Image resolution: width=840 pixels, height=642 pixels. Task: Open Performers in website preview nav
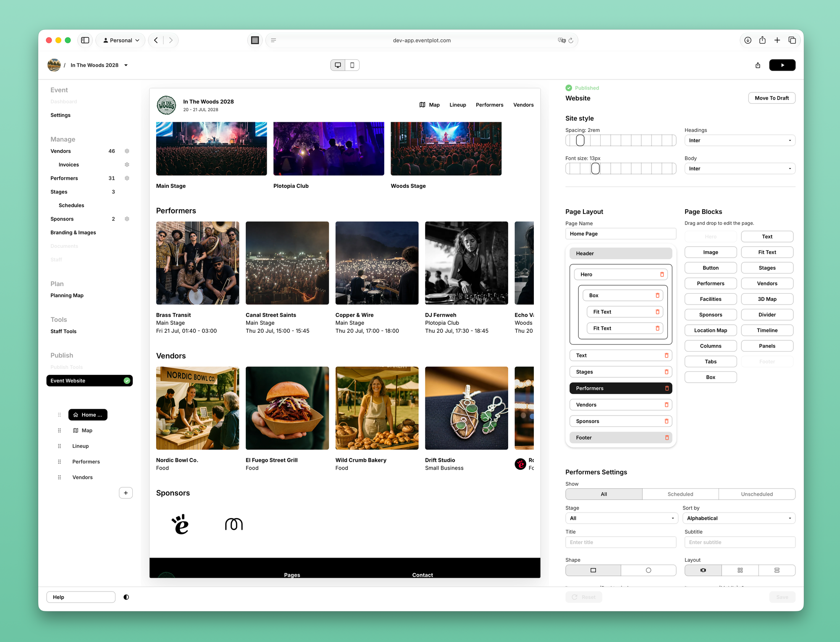(x=489, y=105)
